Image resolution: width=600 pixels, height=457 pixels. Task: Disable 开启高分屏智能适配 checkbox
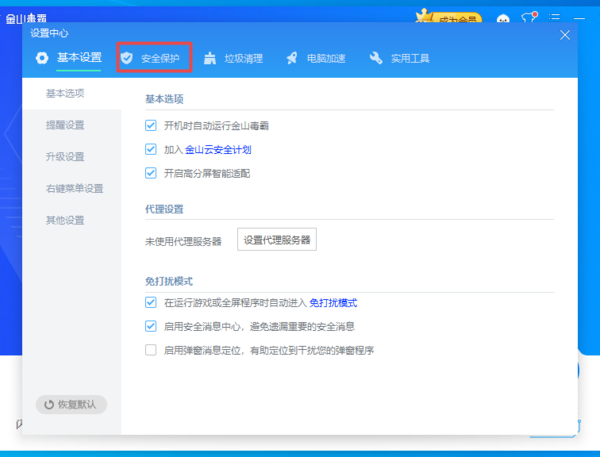point(151,173)
